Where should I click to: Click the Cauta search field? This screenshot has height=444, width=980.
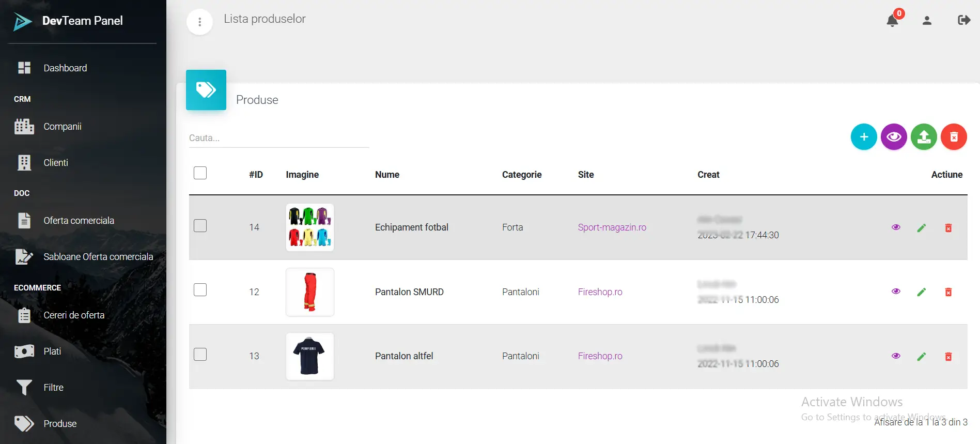(x=278, y=138)
